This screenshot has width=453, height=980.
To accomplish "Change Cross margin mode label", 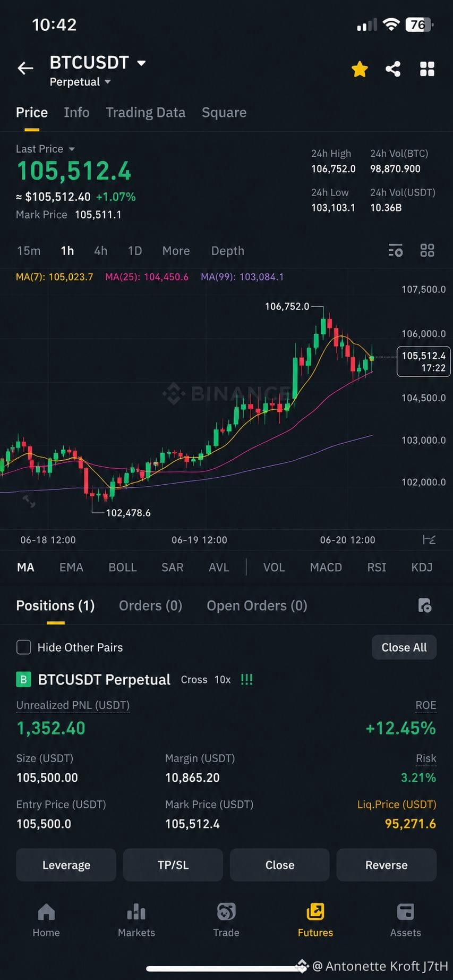I will [194, 680].
